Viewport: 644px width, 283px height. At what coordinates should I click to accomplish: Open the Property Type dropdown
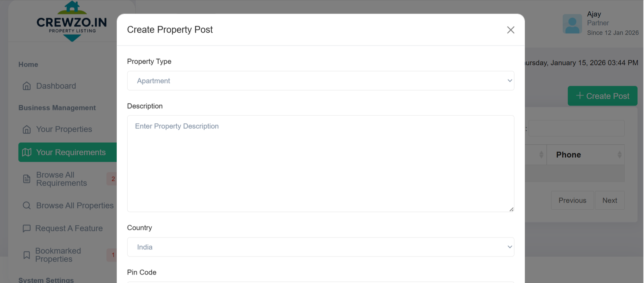320,81
